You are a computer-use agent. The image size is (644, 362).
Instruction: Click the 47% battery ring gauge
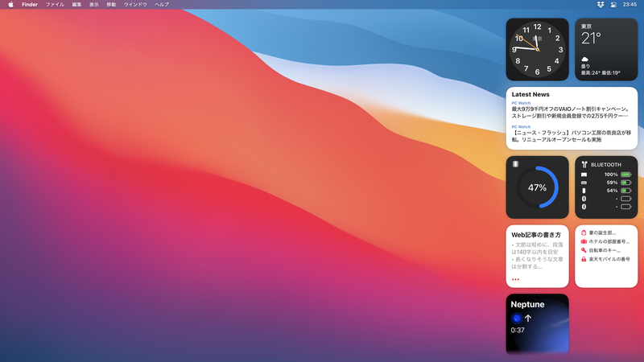click(x=537, y=187)
